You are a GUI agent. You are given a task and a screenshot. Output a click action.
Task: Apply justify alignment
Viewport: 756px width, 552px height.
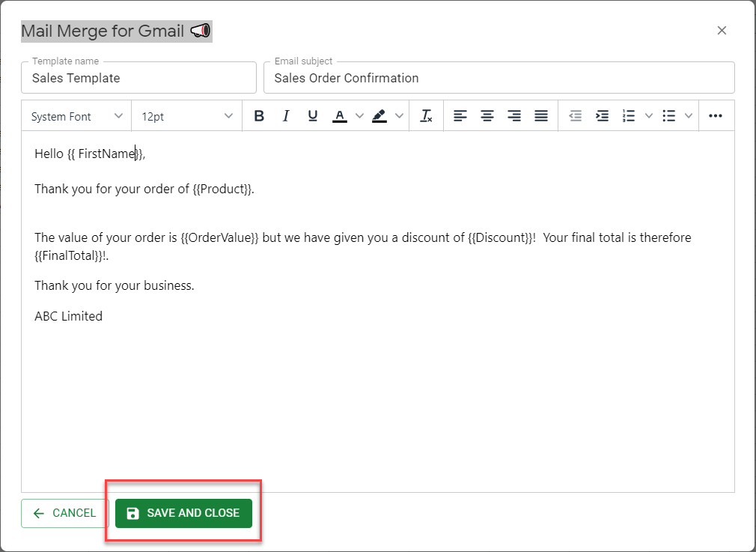540,116
